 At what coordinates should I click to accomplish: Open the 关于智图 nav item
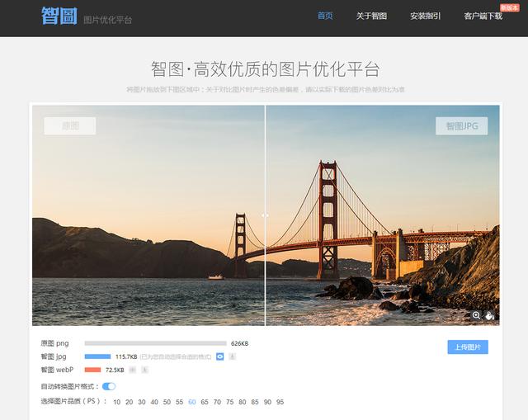click(371, 16)
